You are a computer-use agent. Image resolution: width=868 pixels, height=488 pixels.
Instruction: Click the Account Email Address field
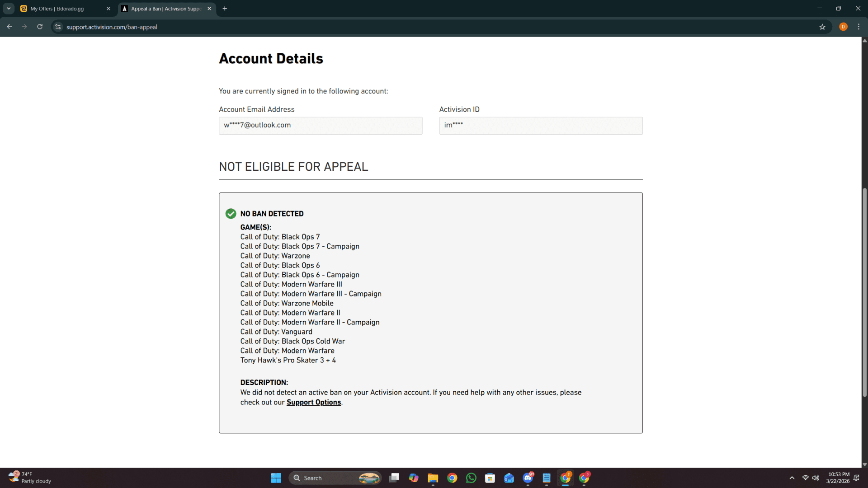pos(320,125)
